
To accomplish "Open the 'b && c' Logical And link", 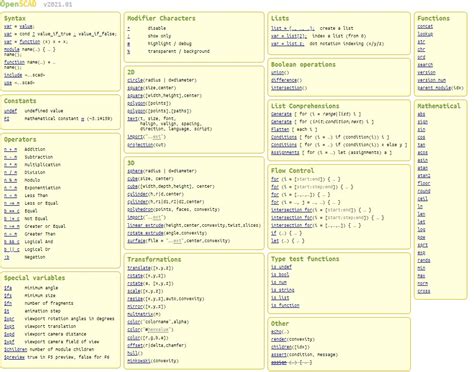I will tap(12, 242).
